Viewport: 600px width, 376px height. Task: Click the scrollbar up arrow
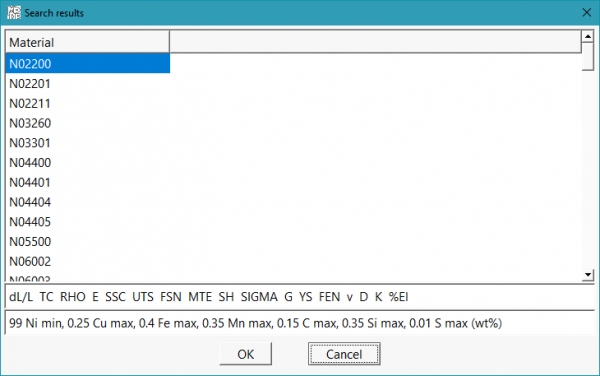coord(588,36)
